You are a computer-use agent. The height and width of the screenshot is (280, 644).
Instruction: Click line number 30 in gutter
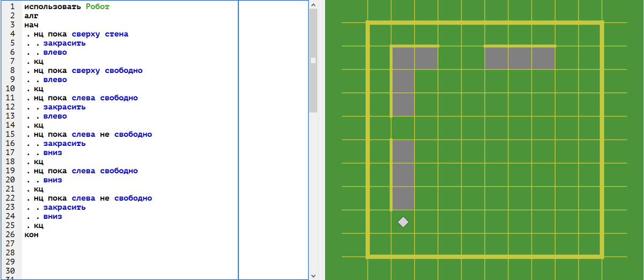(10, 271)
